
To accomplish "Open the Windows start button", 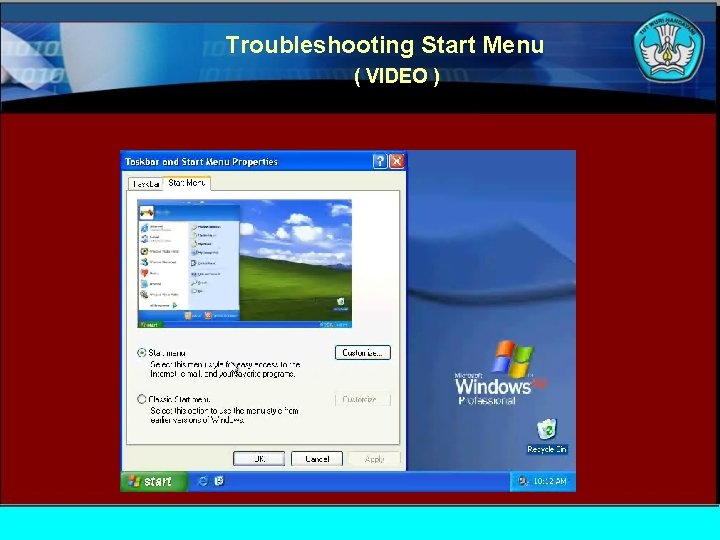I will (154, 481).
